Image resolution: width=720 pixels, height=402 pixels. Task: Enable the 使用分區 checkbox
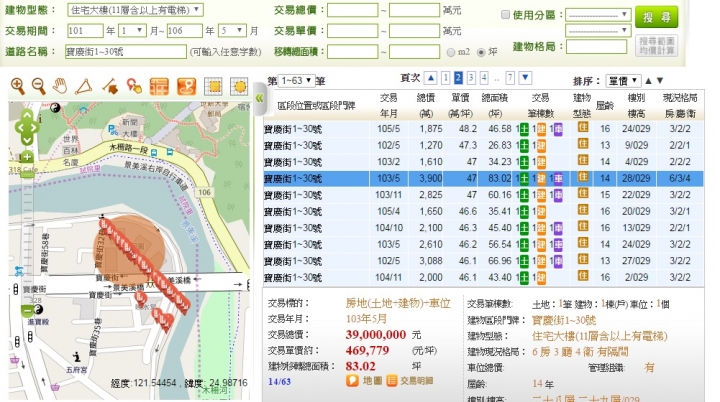coord(505,15)
